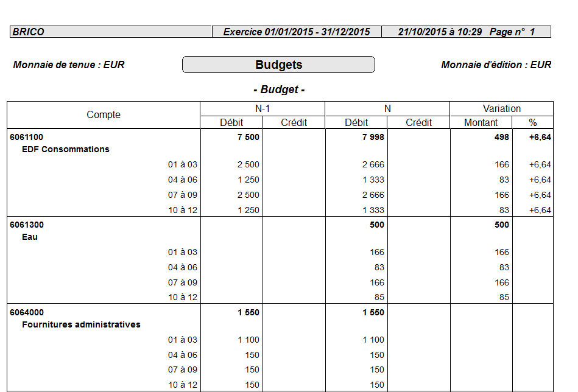Select the Monnaie de tenue : EUR label
This screenshot has width=578, height=392.
(x=69, y=65)
